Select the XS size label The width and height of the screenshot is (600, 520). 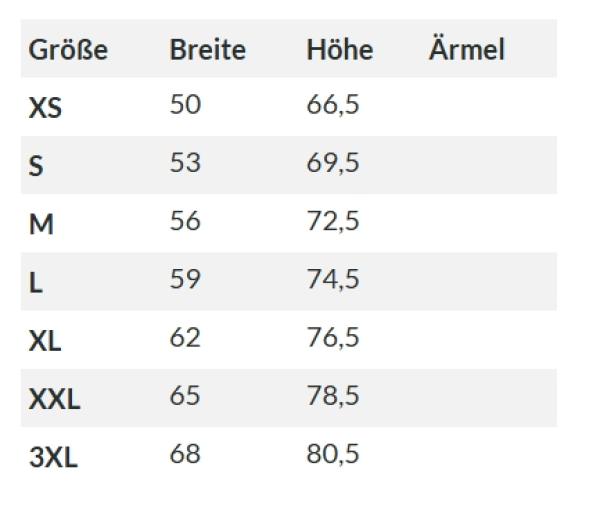point(45,108)
